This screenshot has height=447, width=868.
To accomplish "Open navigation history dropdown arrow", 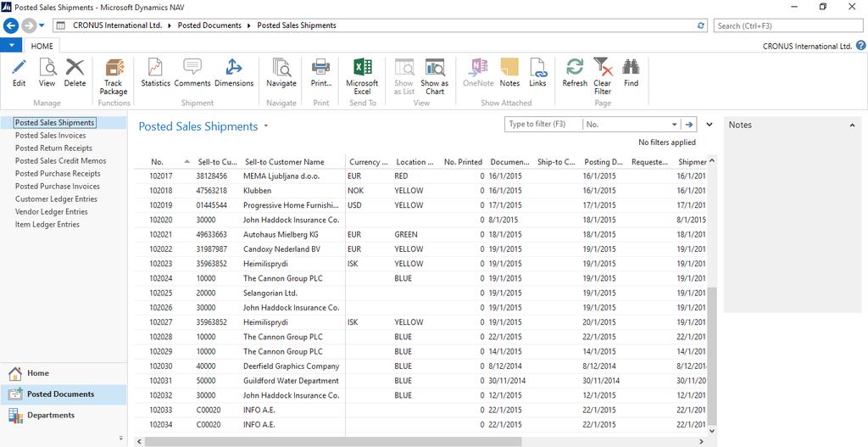I will coord(42,25).
